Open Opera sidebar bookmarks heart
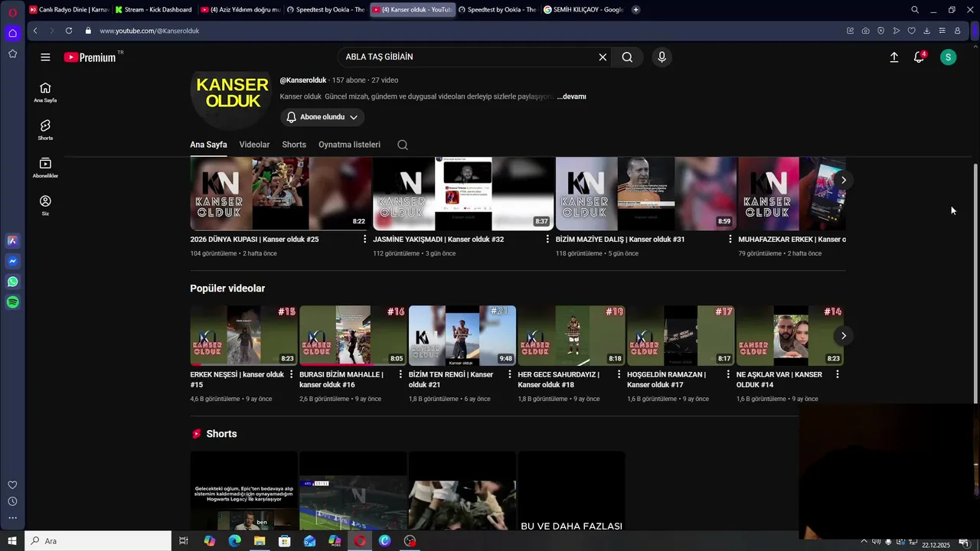This screenshot has width=980, height=551. coord(12,485)
